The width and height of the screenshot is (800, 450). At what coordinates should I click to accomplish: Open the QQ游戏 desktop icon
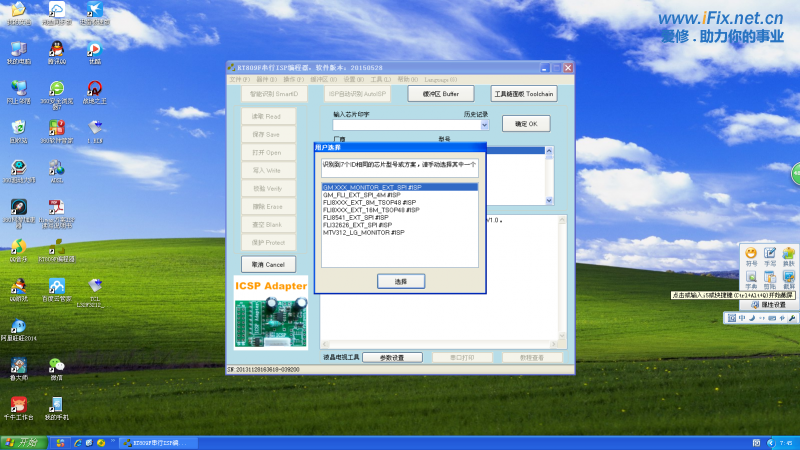click(19, 290)
